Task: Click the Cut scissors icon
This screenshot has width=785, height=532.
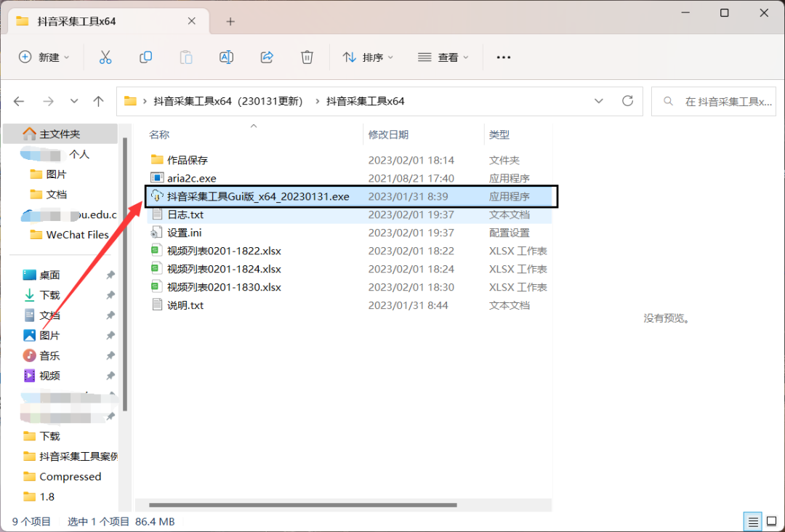Action: coord(105,57)
